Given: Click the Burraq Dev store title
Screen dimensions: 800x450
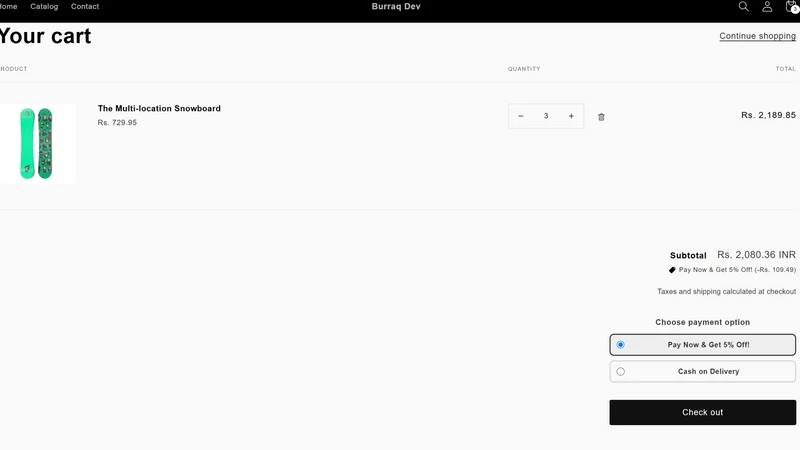Looking at the screenshot, I should tap(396, 7).
